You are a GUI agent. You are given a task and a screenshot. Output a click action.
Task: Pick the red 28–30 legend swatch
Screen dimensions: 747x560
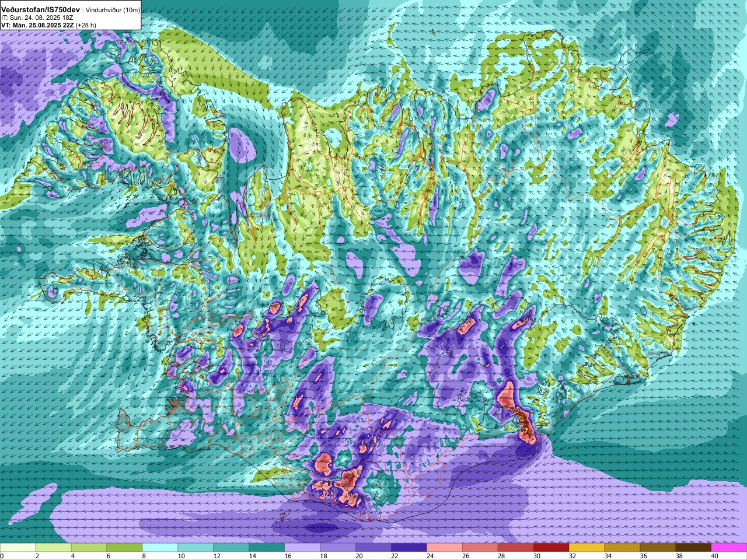point(516,548)
